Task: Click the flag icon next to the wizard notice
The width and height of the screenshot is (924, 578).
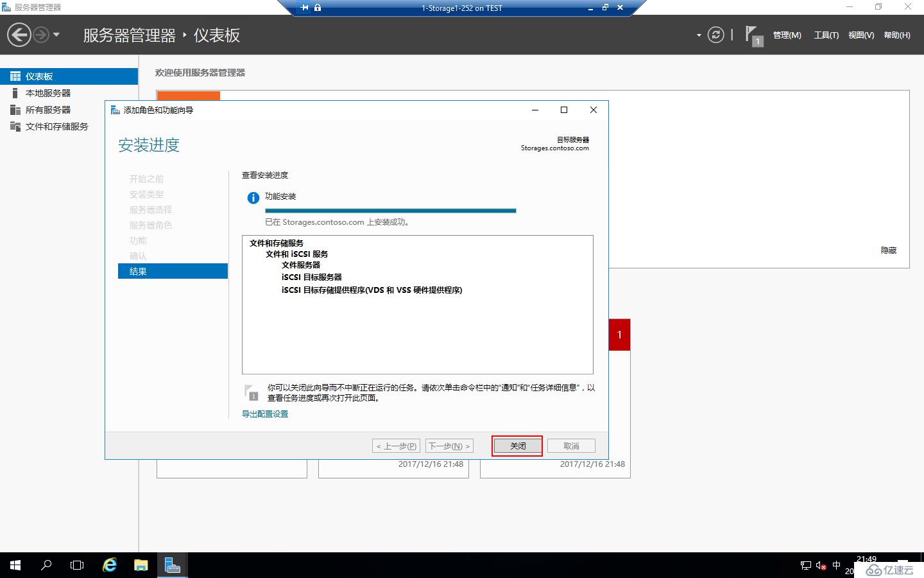Action: 252,392
